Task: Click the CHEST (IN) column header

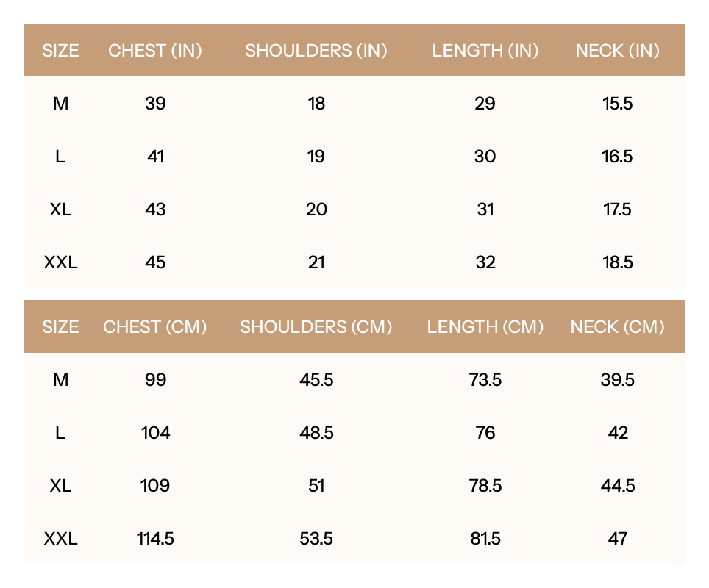Action: coord(155,51)
